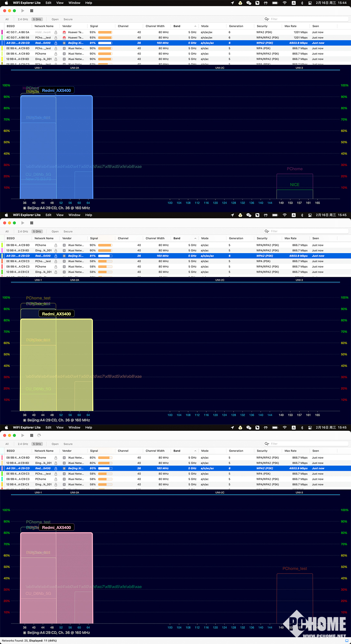Click the Huawei logo on row 4C:50:7...A:B6:5A
Viewport: 351px width, 644px height.
[64, 32]
